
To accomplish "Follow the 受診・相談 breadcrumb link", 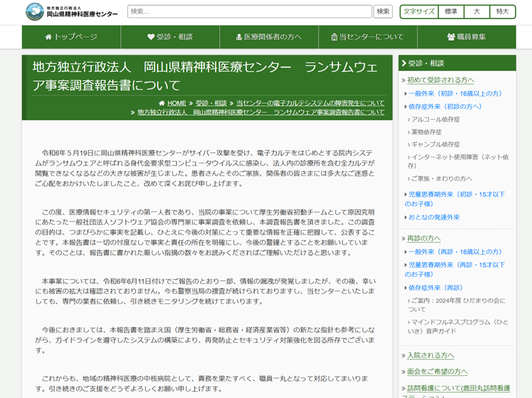I will coord(211,103).
